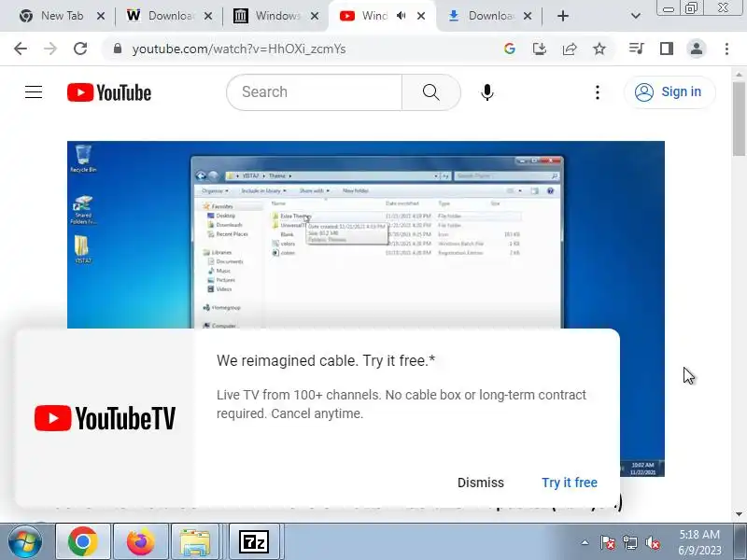Screen dimensions: 747x560
Task: Close the YouTube tab
Action: tap(421, 16)
